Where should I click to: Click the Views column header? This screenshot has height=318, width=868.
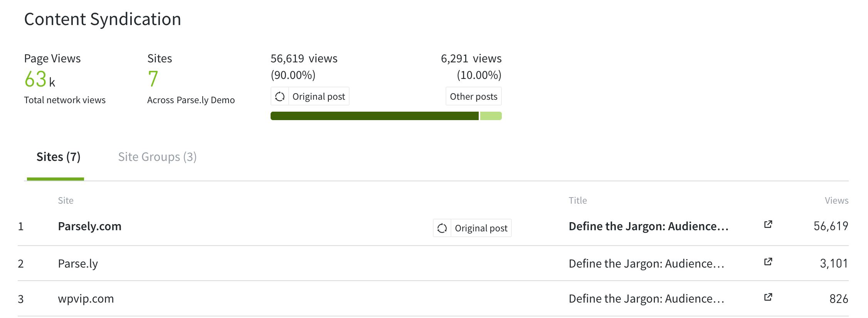[836, 201]
